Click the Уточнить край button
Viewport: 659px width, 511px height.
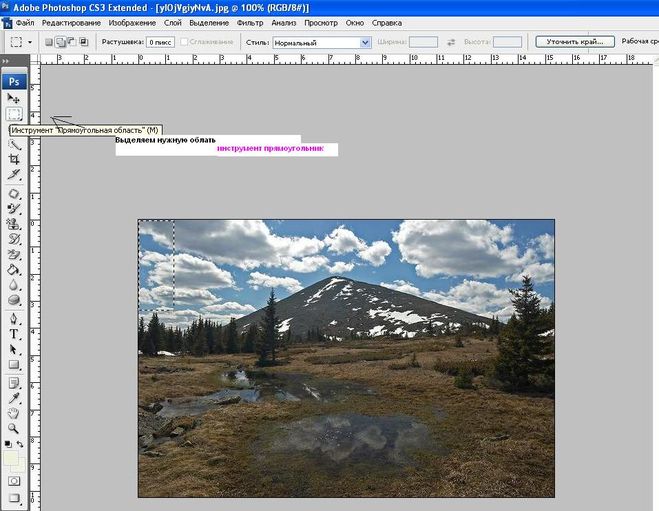coord(575,42)
